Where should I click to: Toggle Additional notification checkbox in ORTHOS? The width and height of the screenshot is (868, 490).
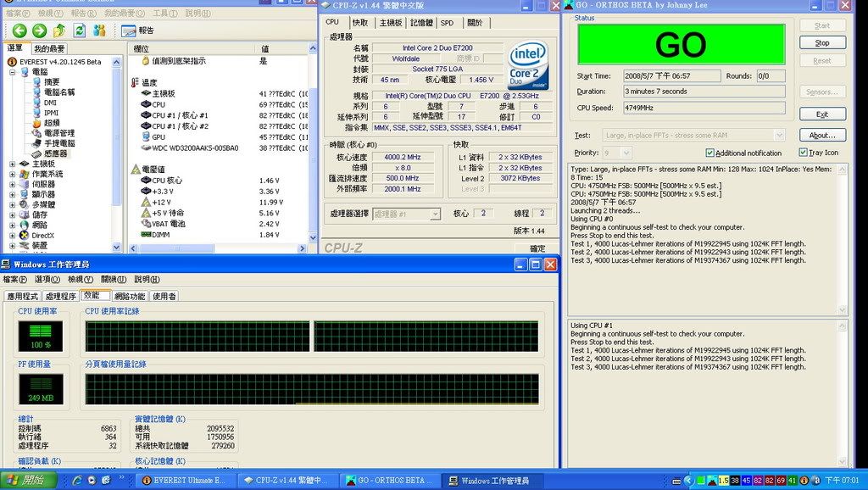tap(709, 153)
